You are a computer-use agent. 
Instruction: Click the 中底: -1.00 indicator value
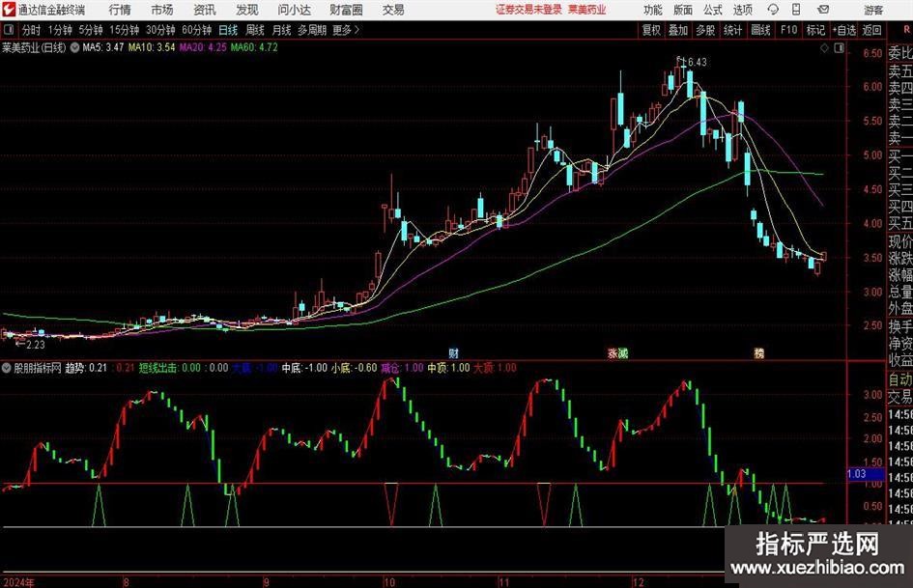pos(304,368)
